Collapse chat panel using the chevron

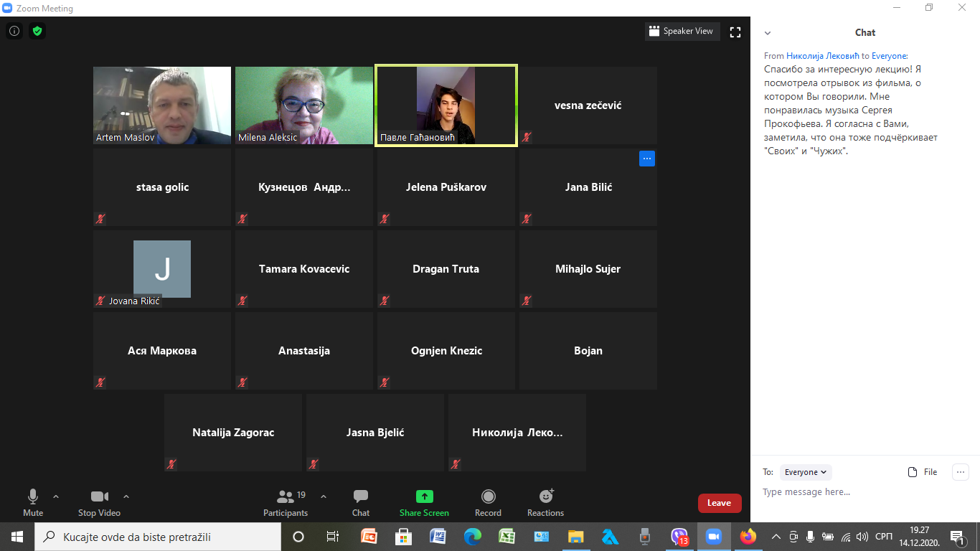pos(768,33)
